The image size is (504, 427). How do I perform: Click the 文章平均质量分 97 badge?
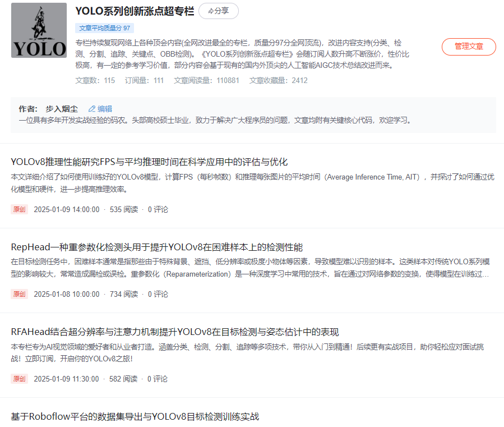point(104,28)
